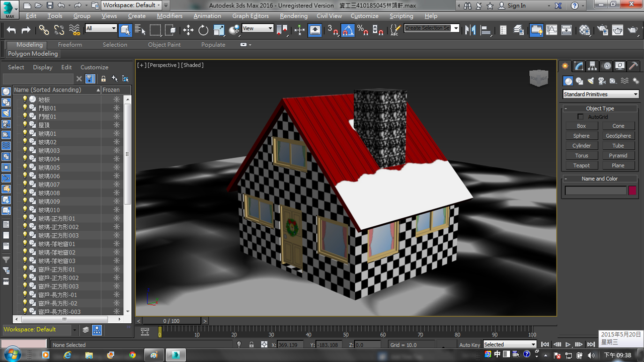Click the Rendered Frame Window icon
This screenshot has width=644, height=362.
(618, 30)
